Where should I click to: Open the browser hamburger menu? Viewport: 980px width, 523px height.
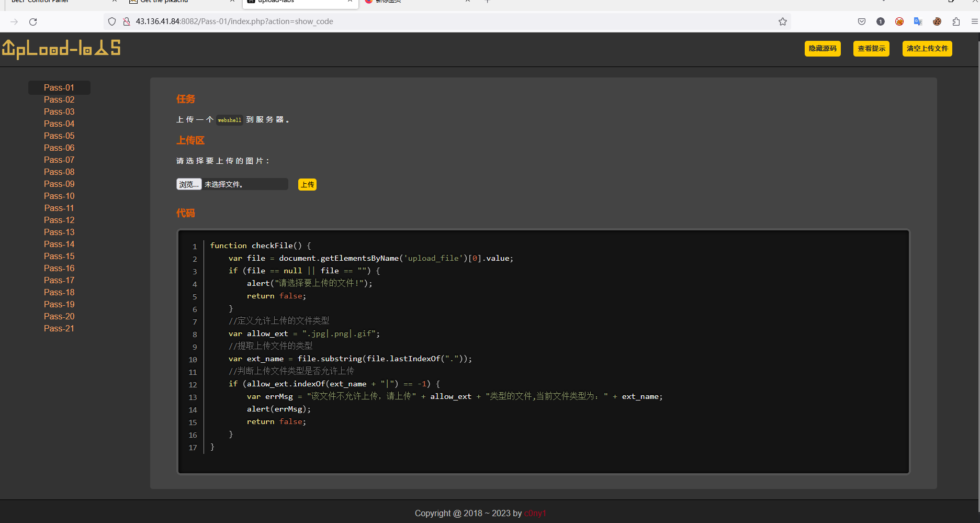coord(974,21)
